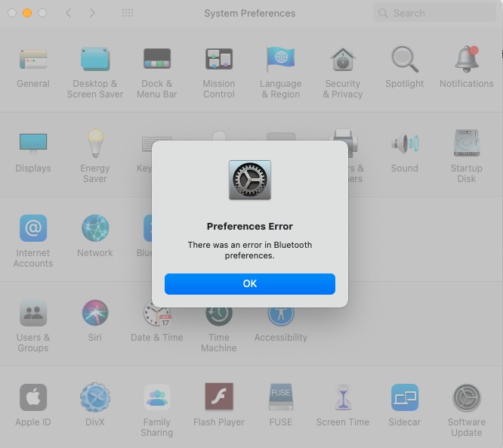Screen dimensions: 503x448
Task: Click the forward navigation arrow
Action: coord(92,13)
